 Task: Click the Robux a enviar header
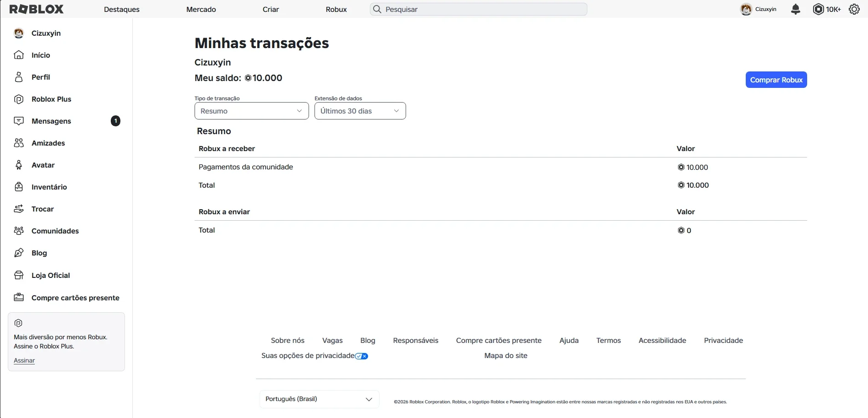click(x=224, y=212)
